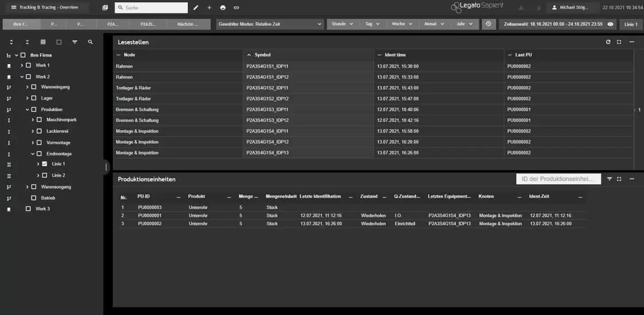Select the P2A3S... breadcrumb tab
This screenshot has width=644, height=315.
click(148, 24)
